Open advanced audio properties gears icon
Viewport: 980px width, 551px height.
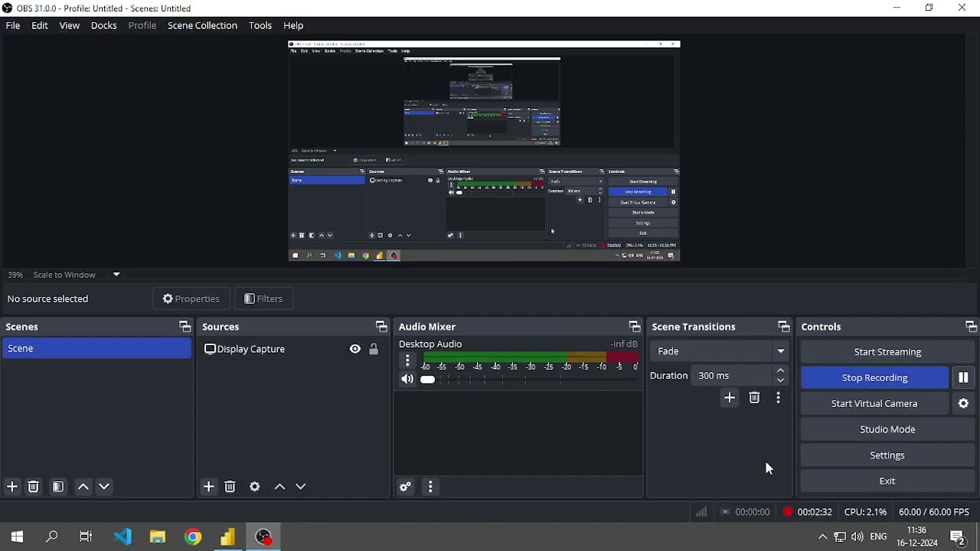tap(406, 487)
